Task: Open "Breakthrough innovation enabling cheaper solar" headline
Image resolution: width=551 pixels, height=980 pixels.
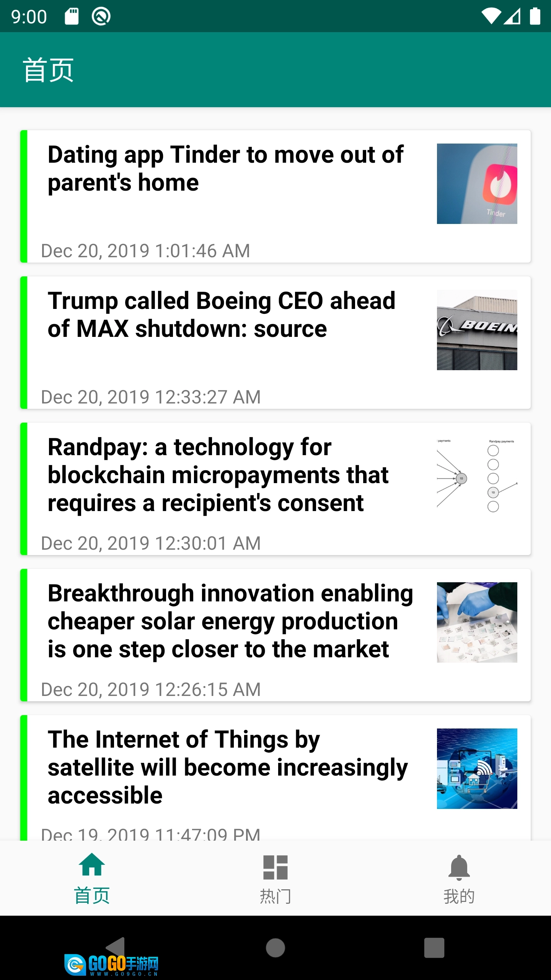Action: [x=230, y=621]
